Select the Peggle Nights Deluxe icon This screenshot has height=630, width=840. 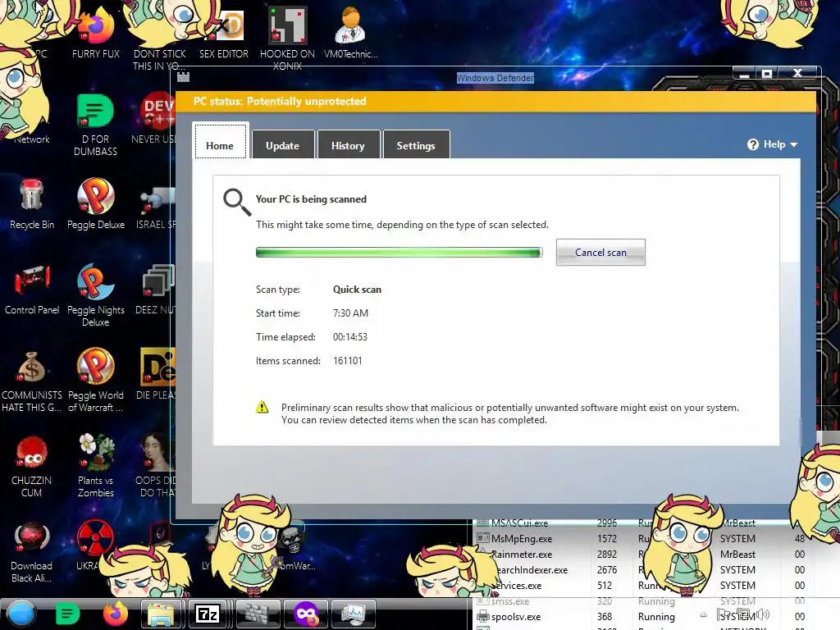tap(96, 294)
